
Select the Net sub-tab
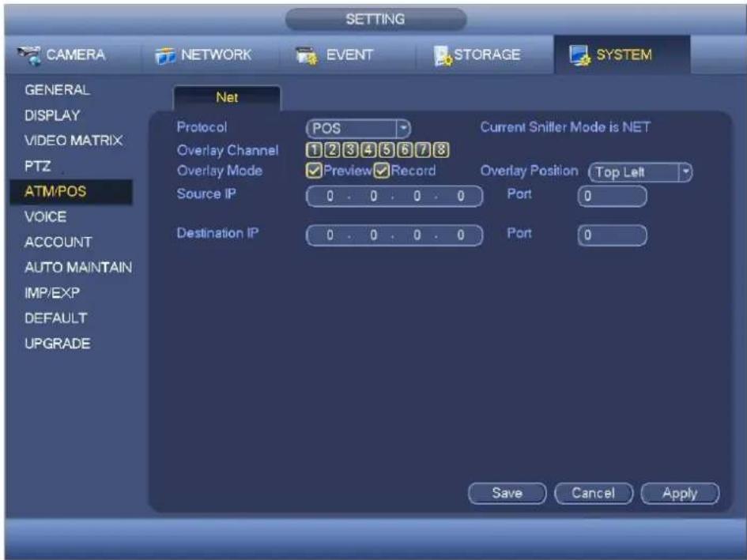click(227, 98)
